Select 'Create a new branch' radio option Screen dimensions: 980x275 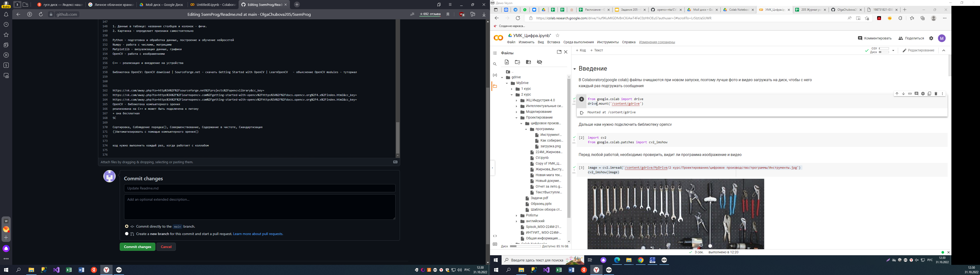(127, 234)
